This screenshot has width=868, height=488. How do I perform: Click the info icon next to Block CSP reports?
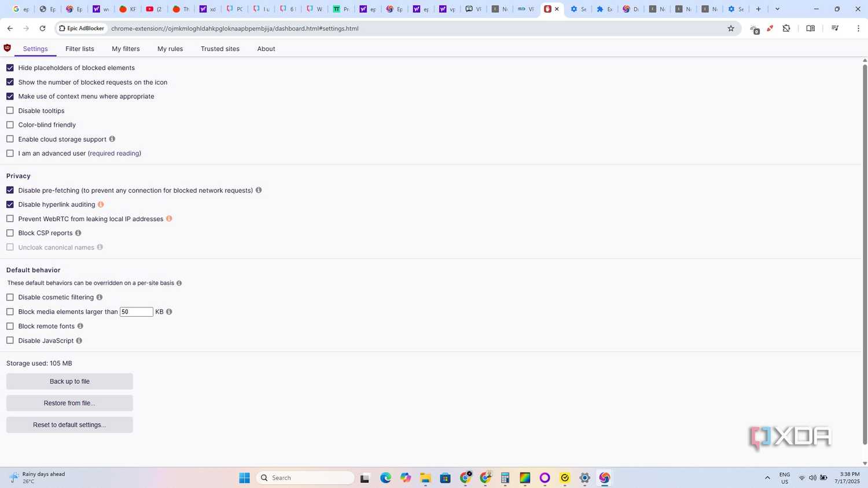[78, 233]
